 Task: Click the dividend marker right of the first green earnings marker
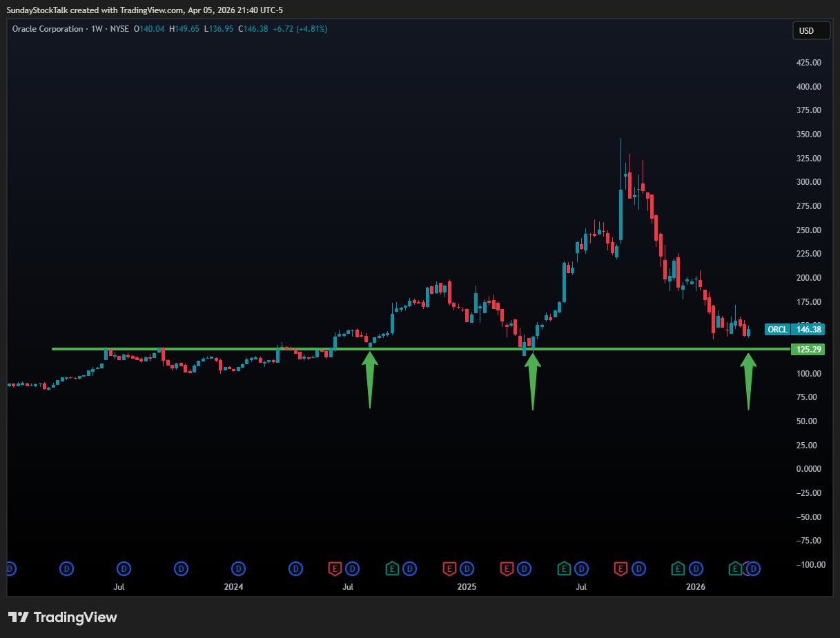pyautogui.click(x=410, y=569)
